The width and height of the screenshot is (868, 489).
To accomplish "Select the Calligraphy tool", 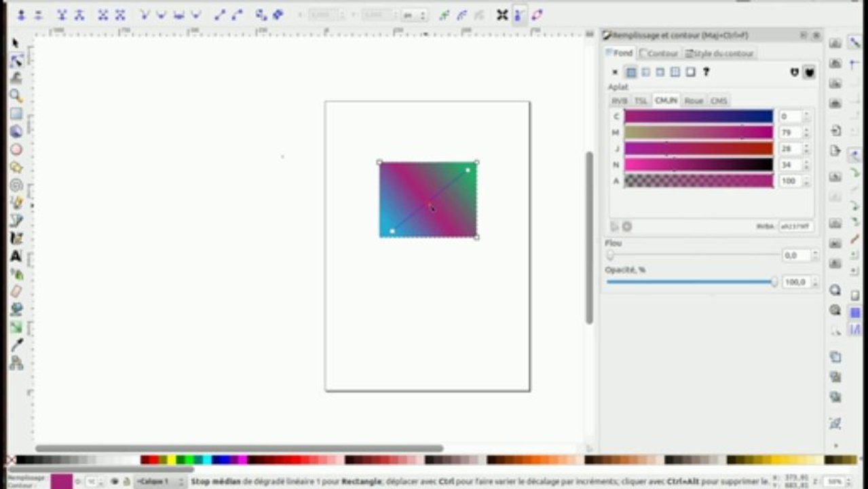I will click(x=16, y=238).
